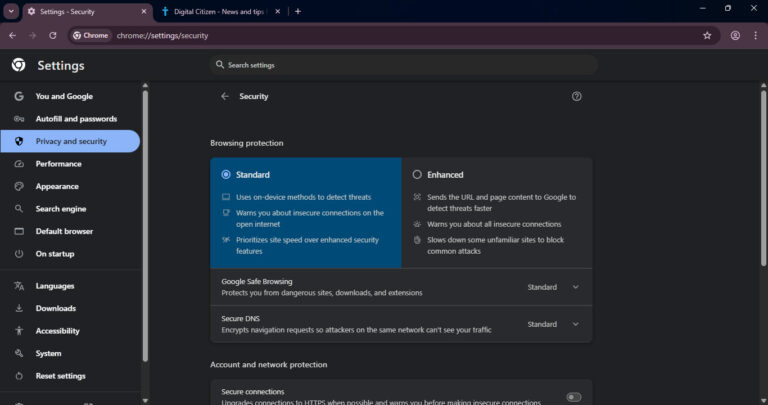This screenshot has height=405, width=768.
Task: Open Accessibility settings
Action: (x=71, y=331)
